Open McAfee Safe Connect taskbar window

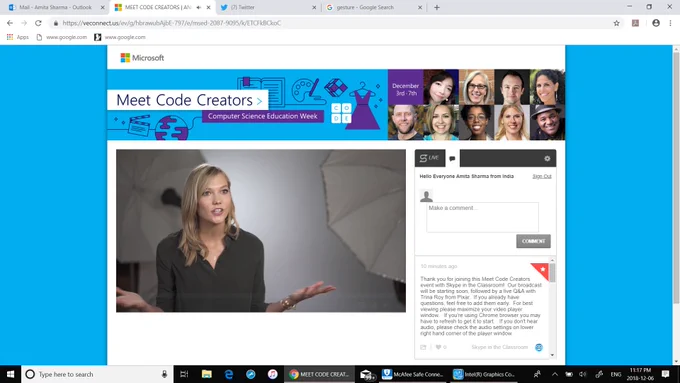click(412, 374)
